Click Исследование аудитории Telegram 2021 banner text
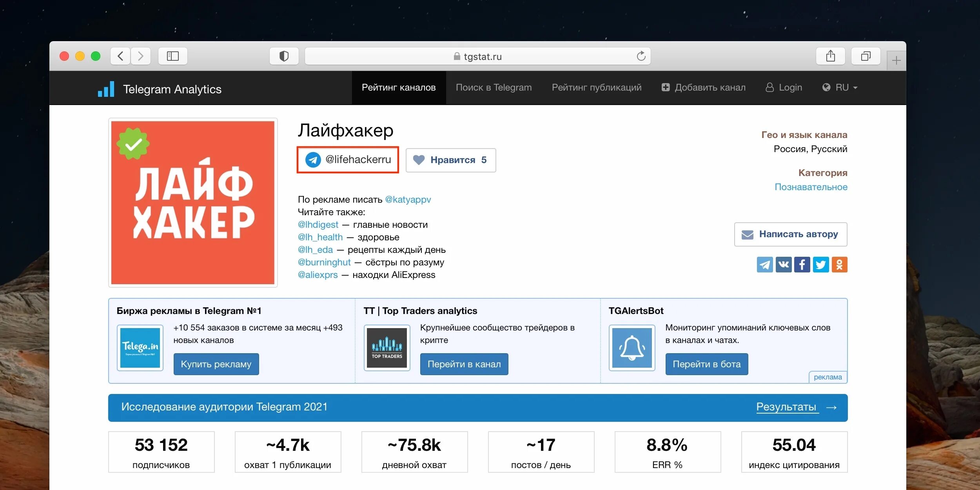The height and width of the screenshot is (490, 980). (224, 407)
